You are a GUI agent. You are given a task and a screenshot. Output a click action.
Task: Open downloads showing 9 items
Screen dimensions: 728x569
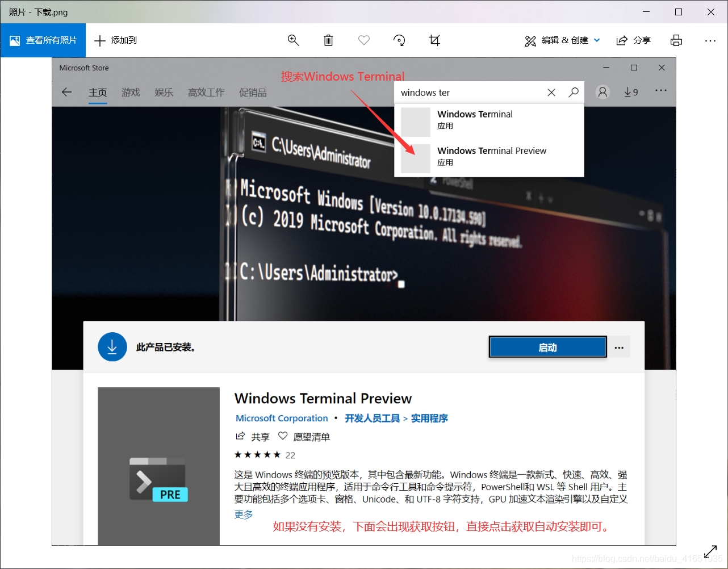click(x=631, y=92)
